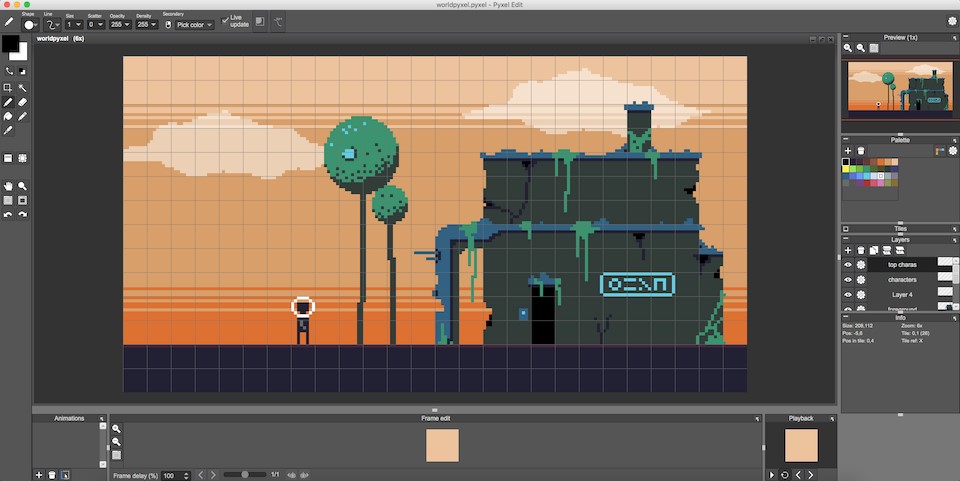
Task: Click the frame zoom slider handle
Action: (245, 474)
